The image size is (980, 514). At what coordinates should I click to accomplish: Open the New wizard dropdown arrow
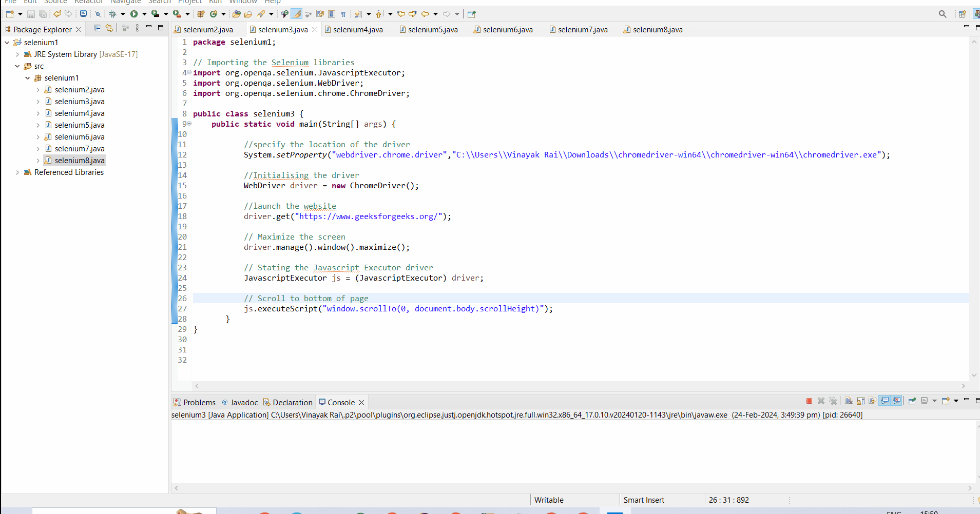20,14
